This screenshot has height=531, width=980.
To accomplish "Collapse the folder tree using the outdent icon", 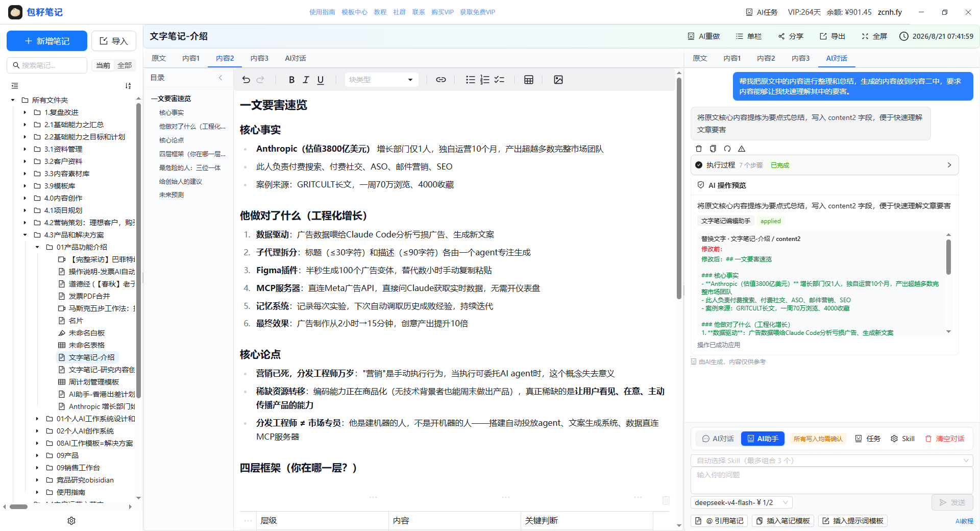I will point(15,86).
